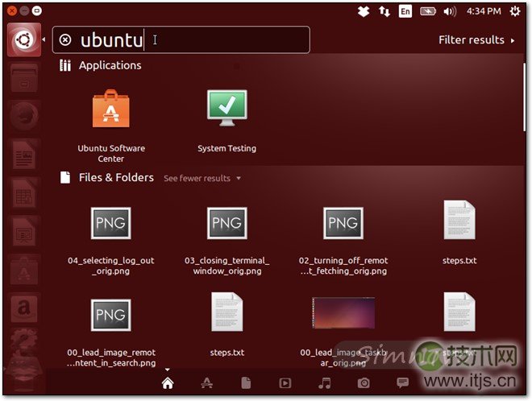Switch to the Home lens
The height and width of the screenshot is (401, 532).
click(x=168, y=383)
